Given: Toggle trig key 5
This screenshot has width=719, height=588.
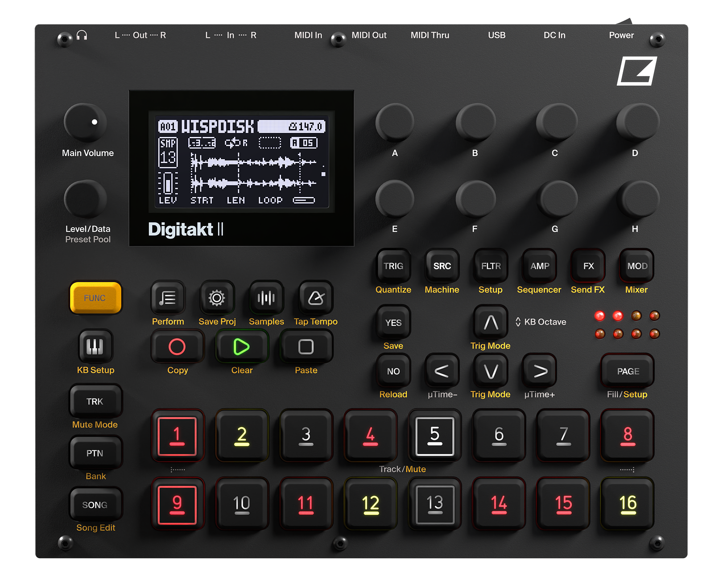Looking at the screenshot, I should (435, 435).
